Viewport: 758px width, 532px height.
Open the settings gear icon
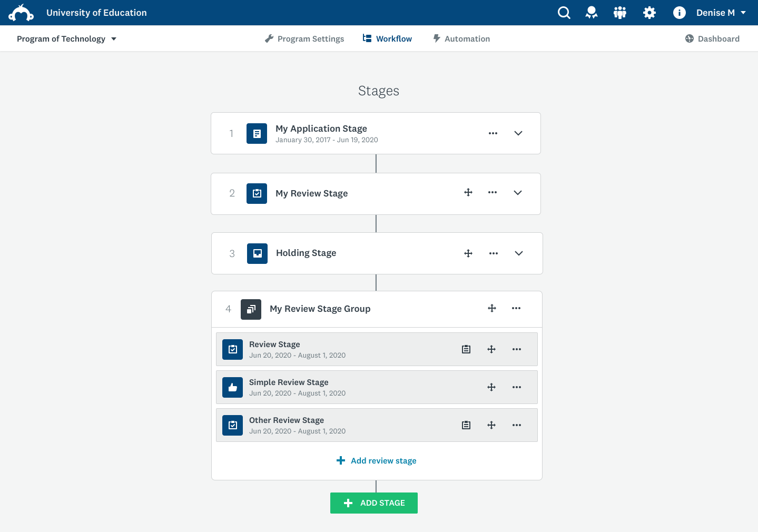pos(649,13)
